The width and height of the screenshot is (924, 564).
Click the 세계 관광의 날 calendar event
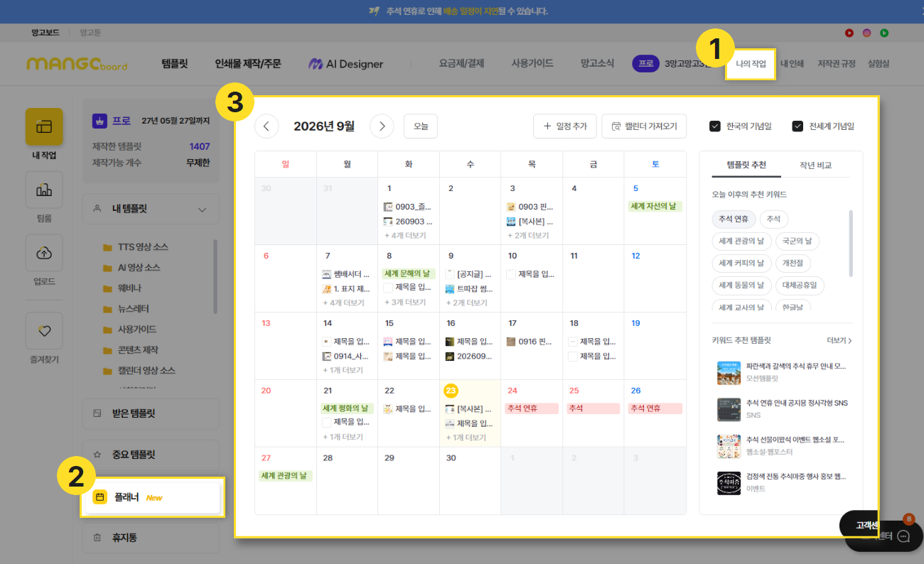(x=286, y=476)
